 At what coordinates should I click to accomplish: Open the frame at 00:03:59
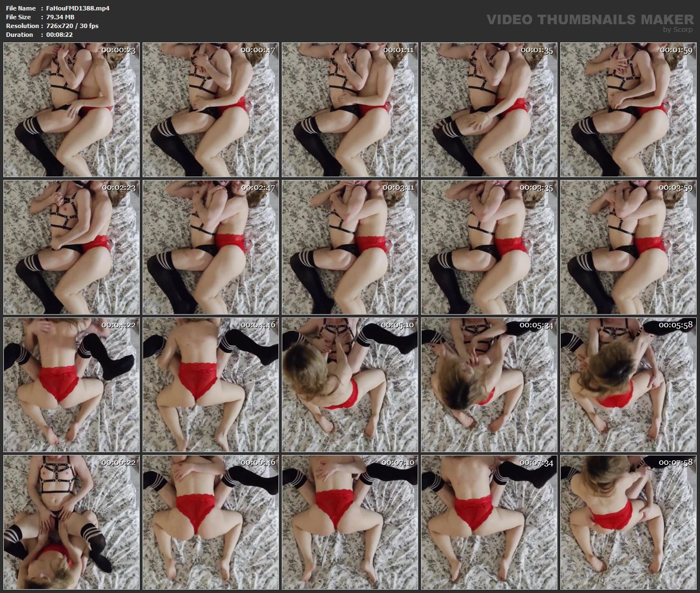click(x=628, y=247)
